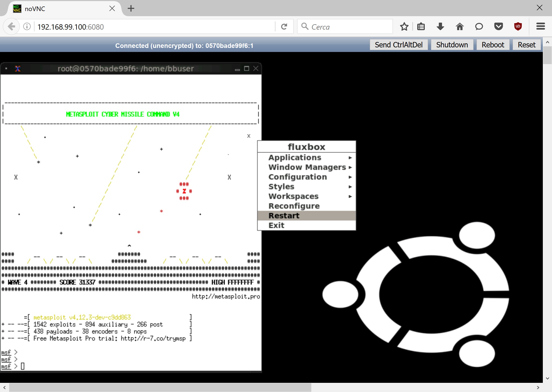Image resolution: width=552 pixels, height=392 pixels.
Task: Bookmark this page with star icon
Action: tap(404, 26)
